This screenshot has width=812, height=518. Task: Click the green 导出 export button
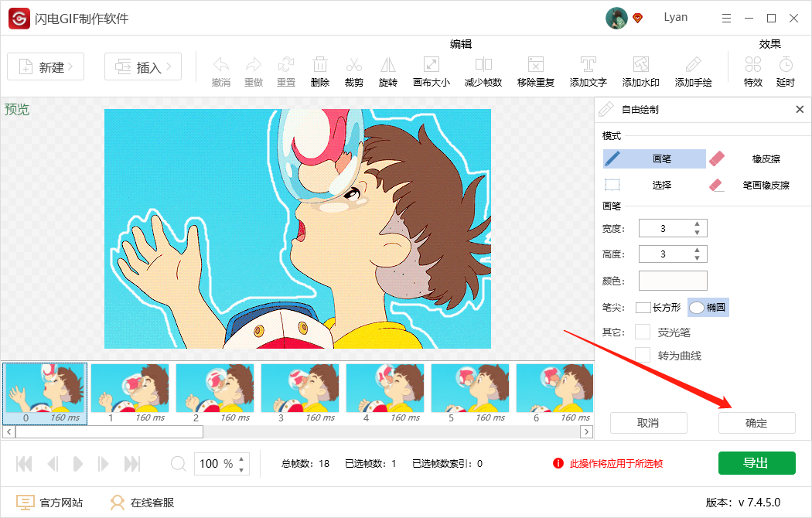756,462
